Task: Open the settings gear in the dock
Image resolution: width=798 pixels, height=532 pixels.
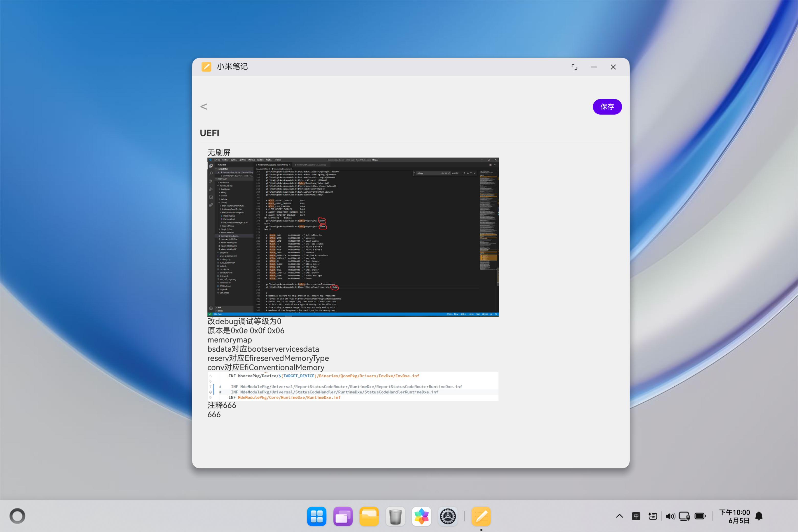Action: pos(448,516)
